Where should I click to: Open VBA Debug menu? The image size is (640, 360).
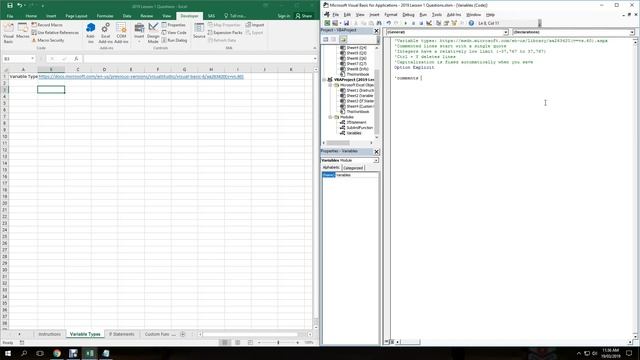pyautogui.click(x=408, y=15)
